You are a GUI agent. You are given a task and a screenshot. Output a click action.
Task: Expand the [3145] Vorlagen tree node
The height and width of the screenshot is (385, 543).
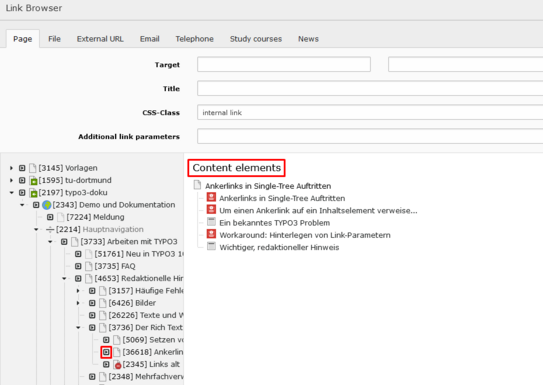(11, 168)
